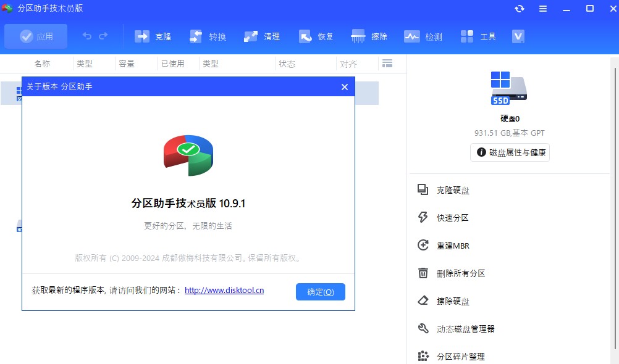Click the refresh icon in the title bar
619x364 pixels.
(520, 9)
